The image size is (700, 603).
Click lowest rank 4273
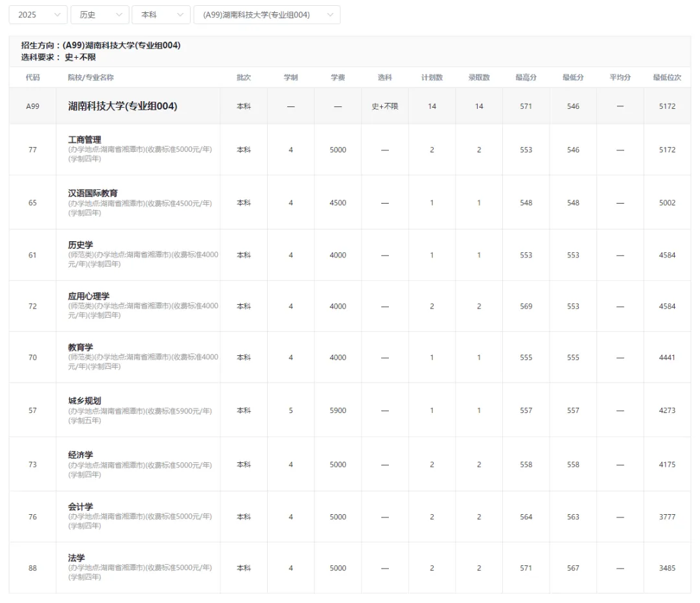(667, 410)
